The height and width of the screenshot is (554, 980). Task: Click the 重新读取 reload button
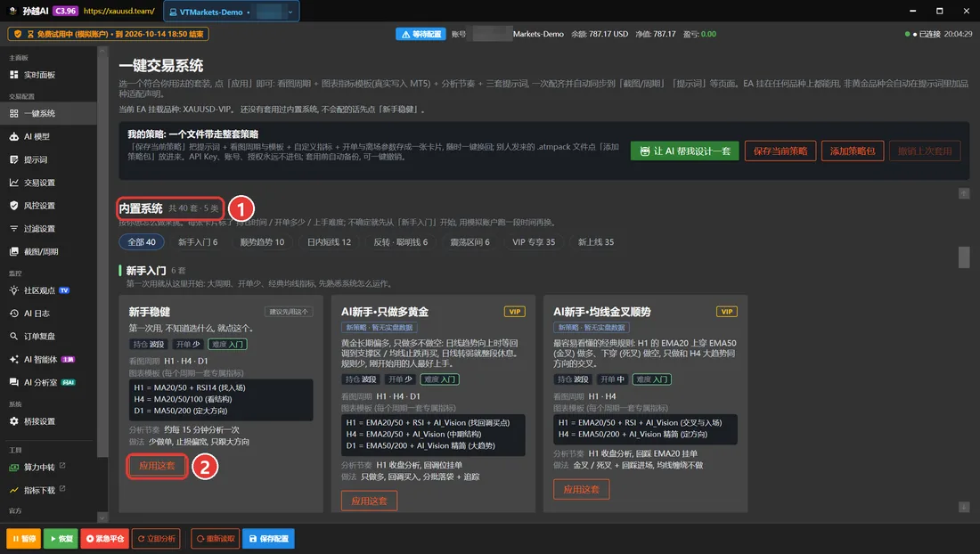coord(215,539)
